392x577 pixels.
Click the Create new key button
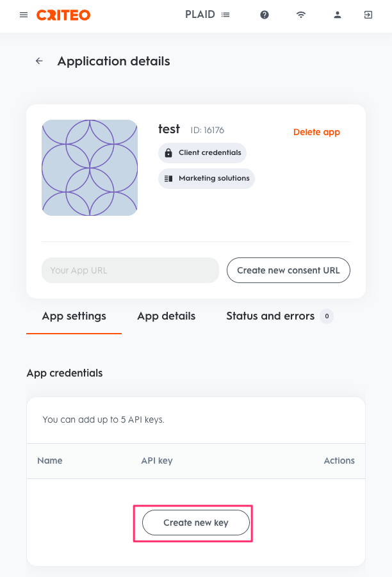[196, 523]
